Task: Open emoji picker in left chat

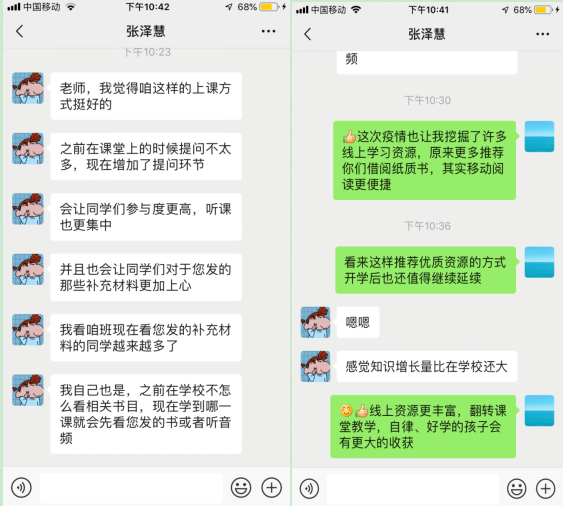Action: click(x=241, y=488)
